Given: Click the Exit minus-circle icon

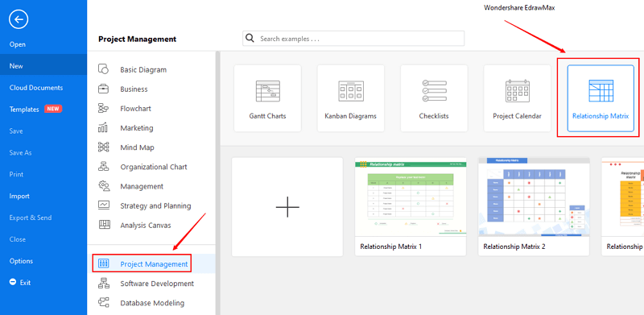Looking at the screenshot, I should (13, 282).
